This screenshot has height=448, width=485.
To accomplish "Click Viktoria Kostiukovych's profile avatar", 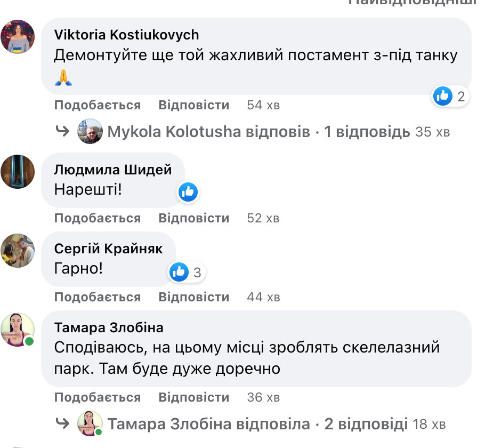I will pos(18,37).
